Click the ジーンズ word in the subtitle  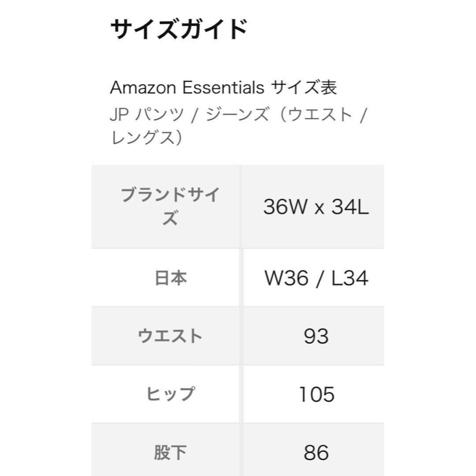pos(238,115)
